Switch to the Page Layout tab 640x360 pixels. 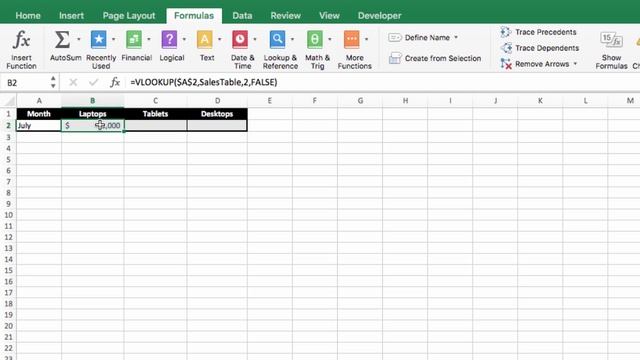129,16
